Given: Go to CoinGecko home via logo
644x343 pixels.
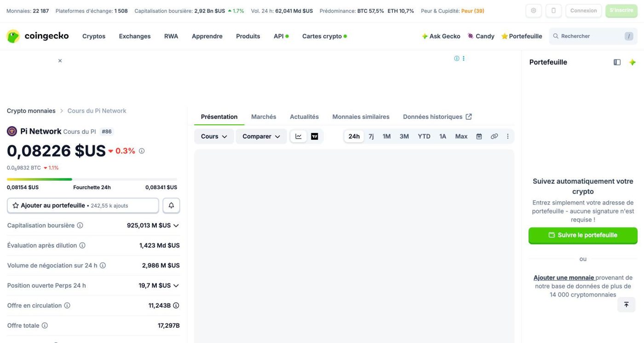Looking at the screenshot, I should click(x=38, y=36).
